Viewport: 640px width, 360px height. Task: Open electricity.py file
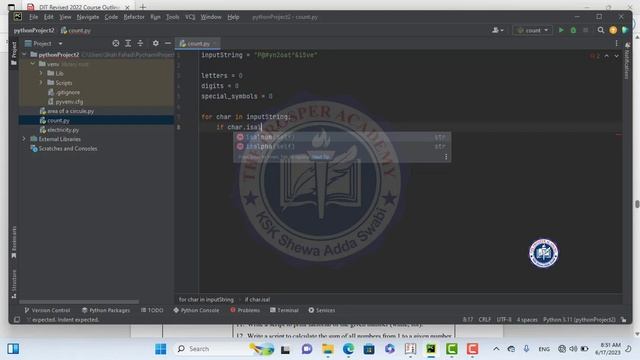(x=59, y=130)
